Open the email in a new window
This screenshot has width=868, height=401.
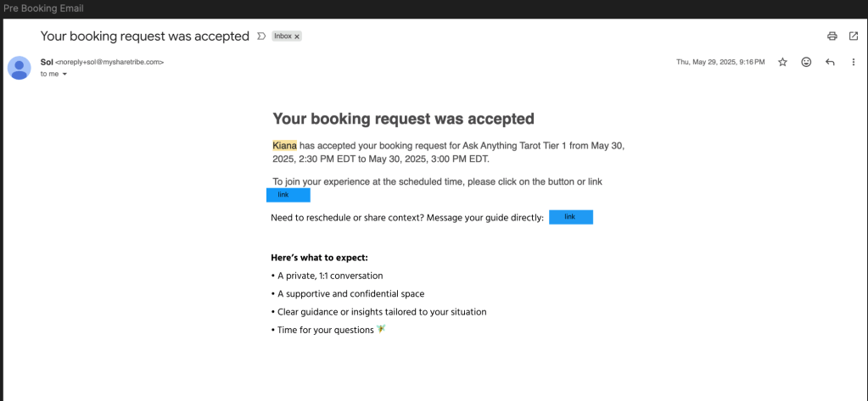pos(854,36)
